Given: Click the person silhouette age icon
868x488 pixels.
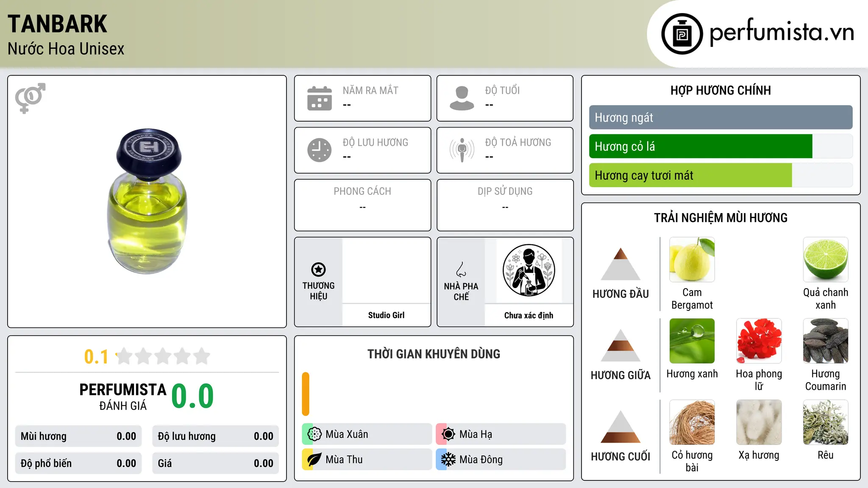Looking at the screenshot, I should click(x=462, y=98).
